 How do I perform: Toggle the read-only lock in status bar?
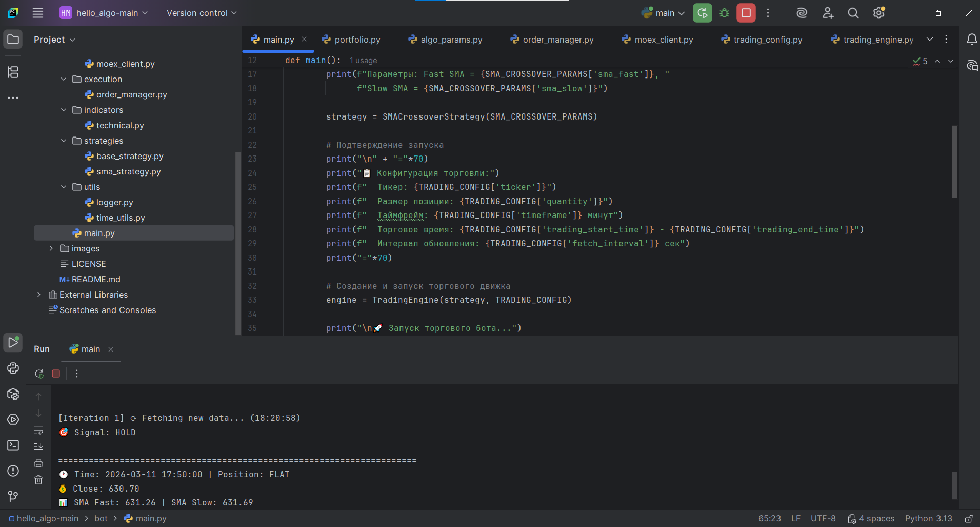969,519
